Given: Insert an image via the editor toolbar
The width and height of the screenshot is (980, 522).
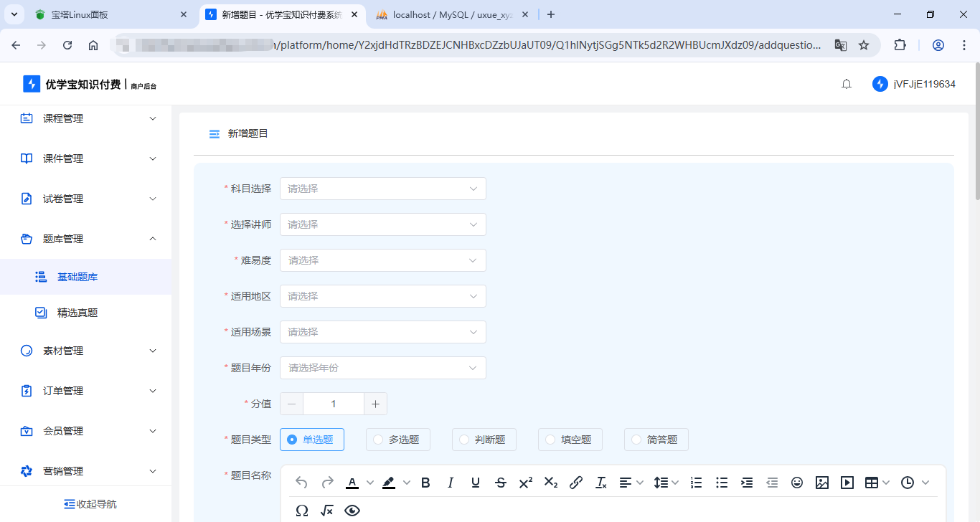Looking at the screenshot, I should 822,483.
